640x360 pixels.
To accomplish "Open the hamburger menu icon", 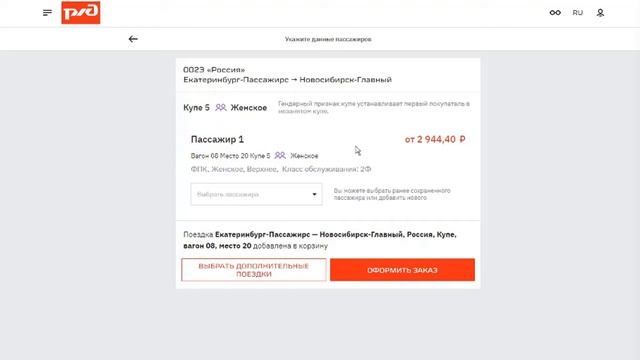I will click(x=47, y=13).
